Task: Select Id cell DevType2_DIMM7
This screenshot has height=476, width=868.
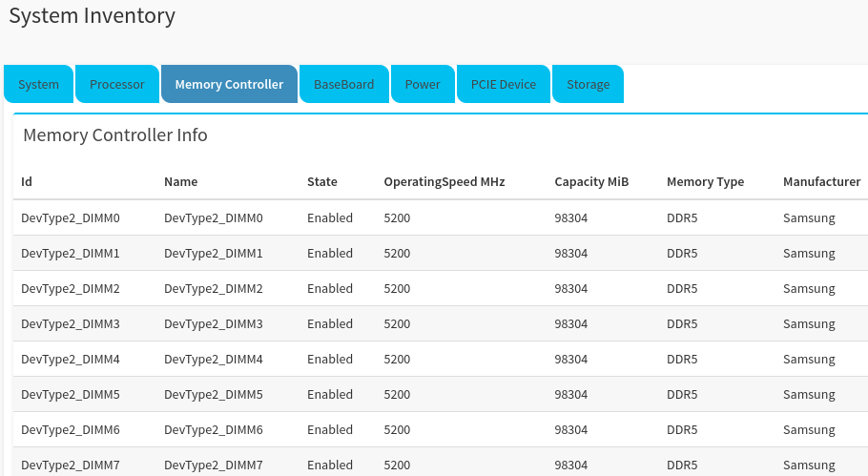Action: click(71, 466)
